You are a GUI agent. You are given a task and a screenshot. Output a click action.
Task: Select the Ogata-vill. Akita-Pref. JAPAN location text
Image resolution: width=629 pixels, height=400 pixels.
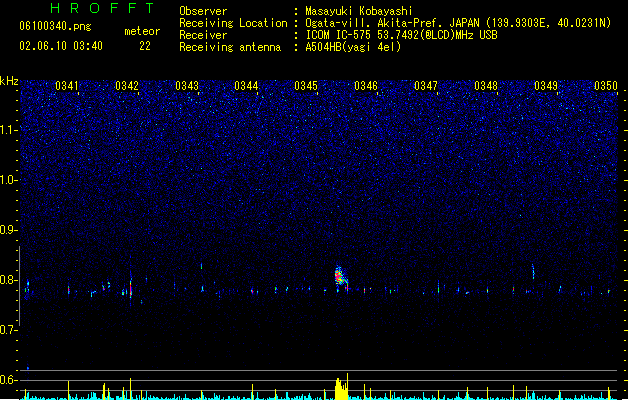pyautogui.click(x=458, y=23)
